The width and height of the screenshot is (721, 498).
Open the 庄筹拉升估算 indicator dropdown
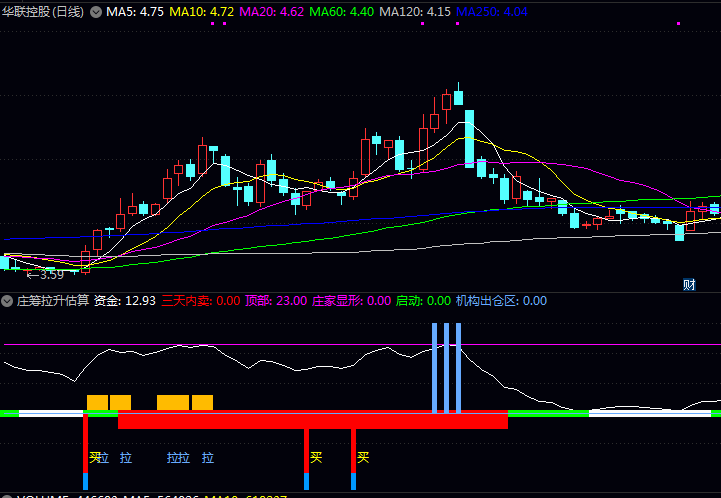tap(8, 300)
